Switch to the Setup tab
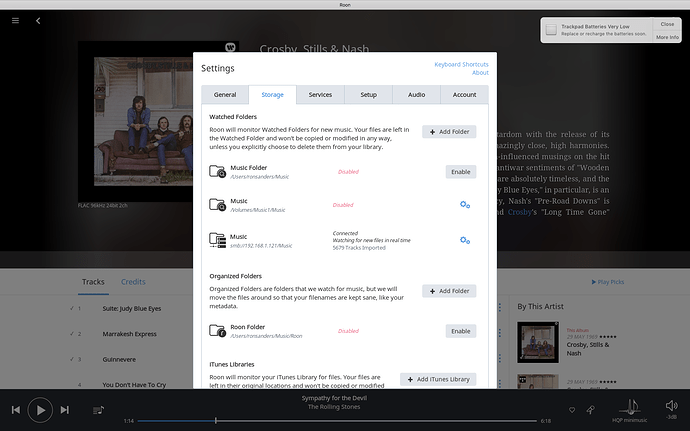The height and width of the screenshot is (431, 690). [x=368, y=95]
